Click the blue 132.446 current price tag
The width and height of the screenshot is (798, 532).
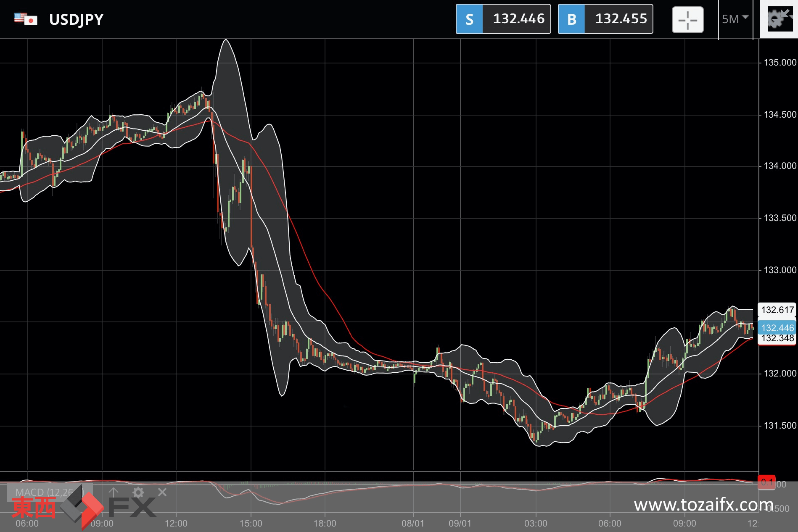point(777,328)
